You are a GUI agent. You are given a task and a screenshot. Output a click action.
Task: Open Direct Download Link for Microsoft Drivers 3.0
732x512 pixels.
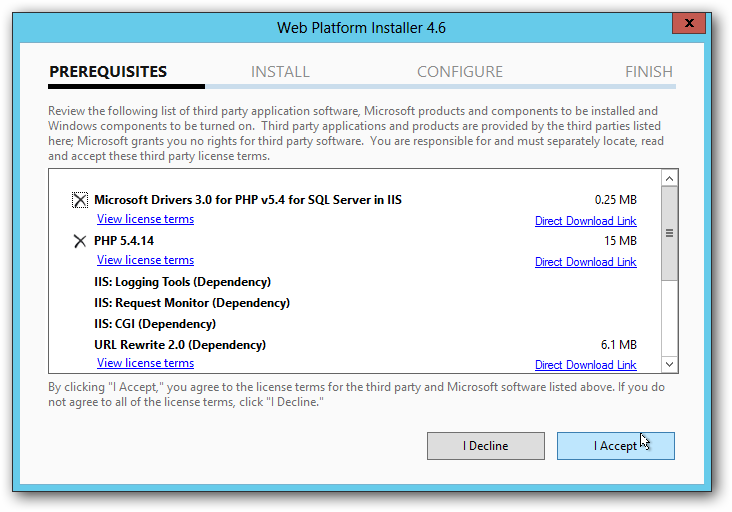[x=585, y=221]
